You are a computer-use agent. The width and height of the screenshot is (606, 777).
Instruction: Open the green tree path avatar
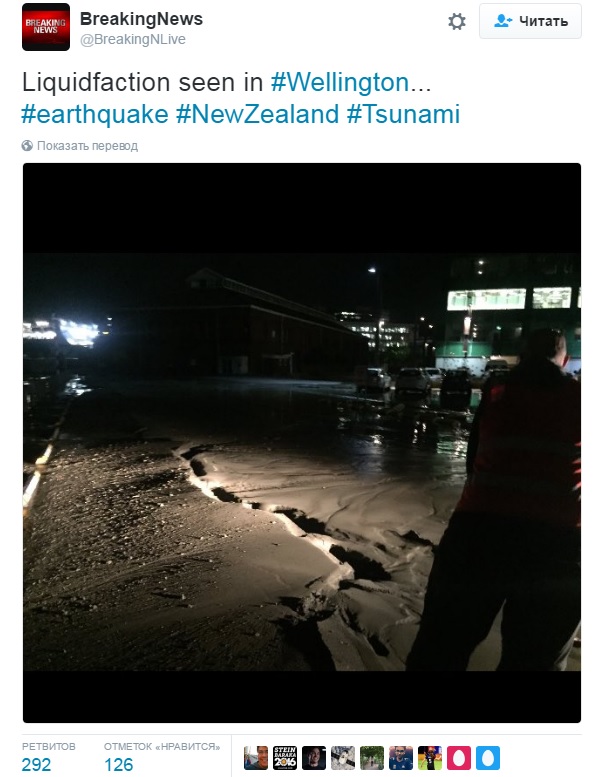coord(372,758)
